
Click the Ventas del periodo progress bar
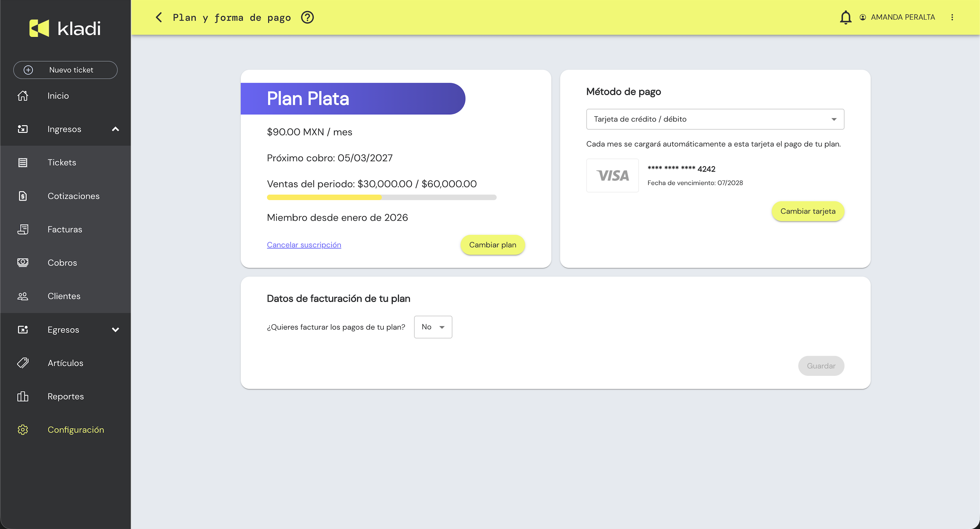(381, 197)
